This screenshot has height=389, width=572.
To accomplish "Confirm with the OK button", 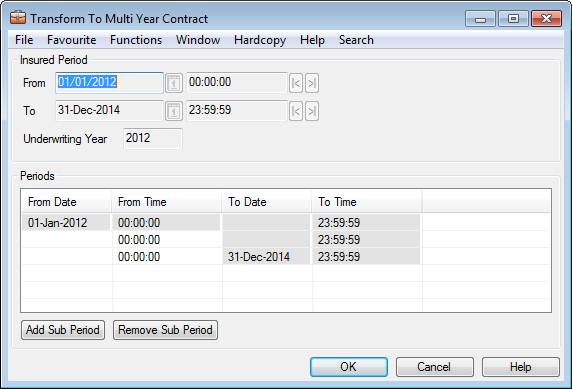I will (349, 367).
